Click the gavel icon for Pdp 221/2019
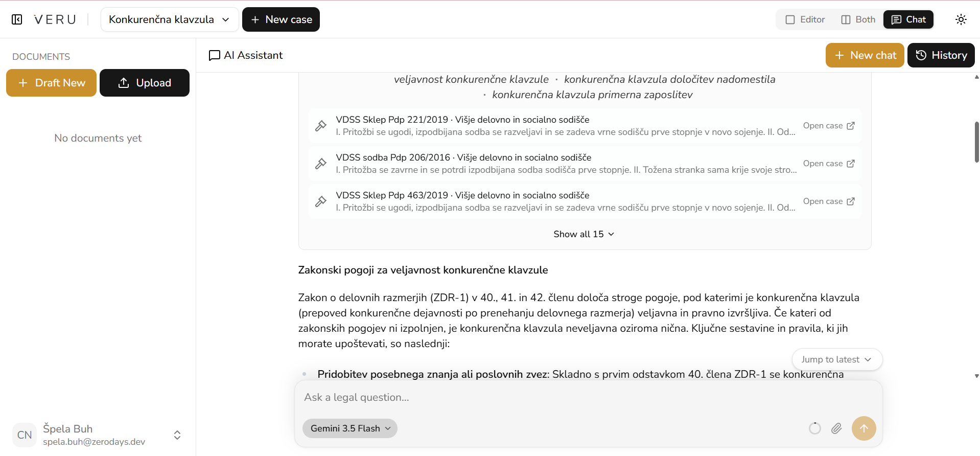 (x=321, y=126)
